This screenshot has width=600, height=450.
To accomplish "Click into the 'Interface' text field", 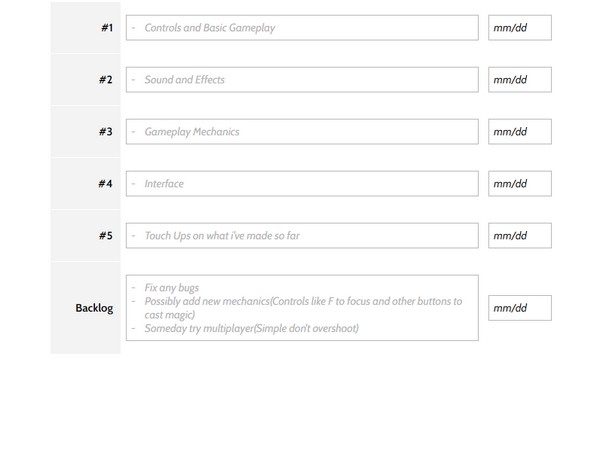I will [x=301, y=184].
